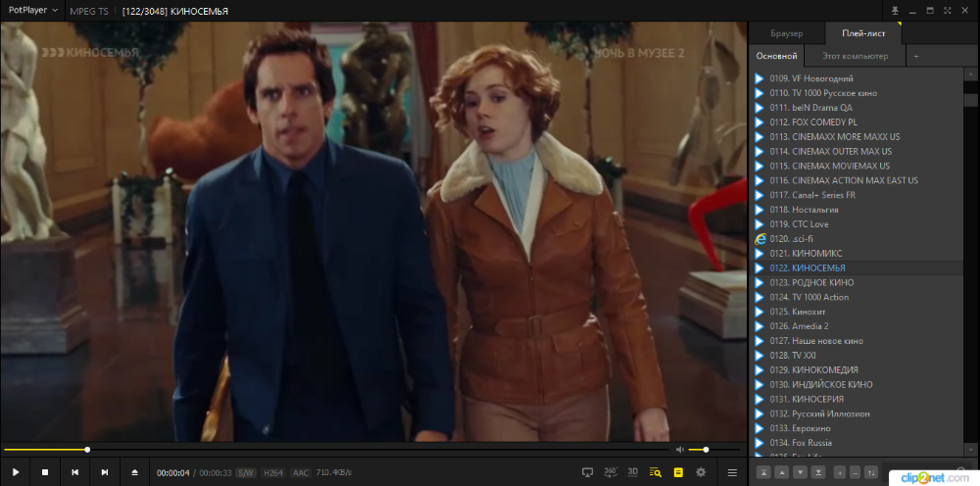Viewport: 980px width, 486px height.
Task: Click the AAC audio codec label
Action: [301, 473]
